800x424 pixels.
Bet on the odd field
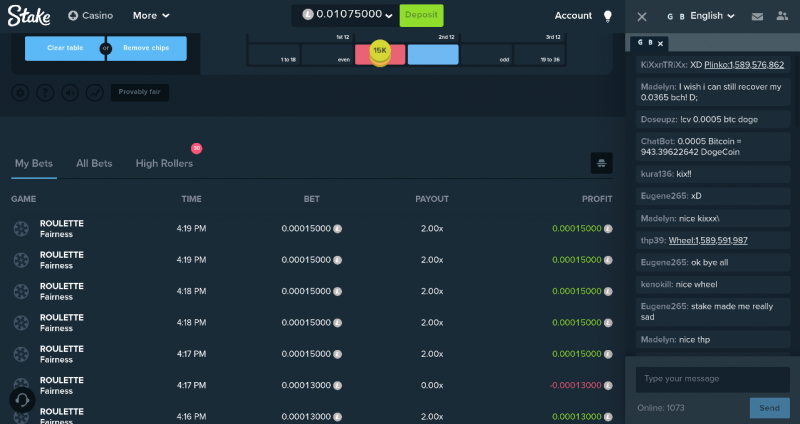pos(486,54)
